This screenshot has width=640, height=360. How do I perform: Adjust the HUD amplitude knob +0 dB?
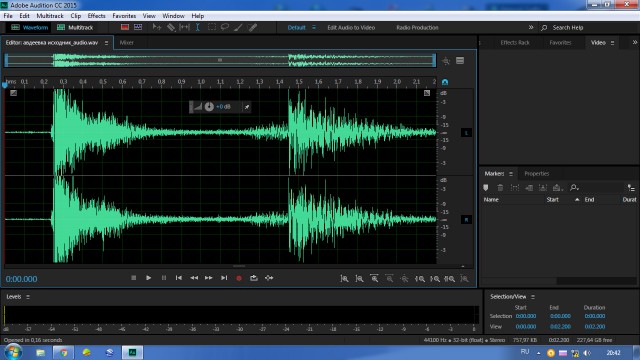pyautogui.click(x=209, y=107)
